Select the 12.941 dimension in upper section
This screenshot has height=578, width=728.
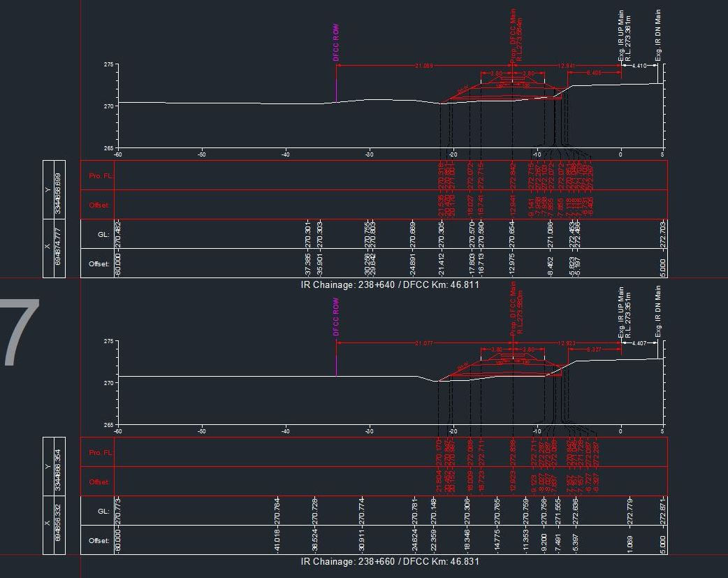566,66
